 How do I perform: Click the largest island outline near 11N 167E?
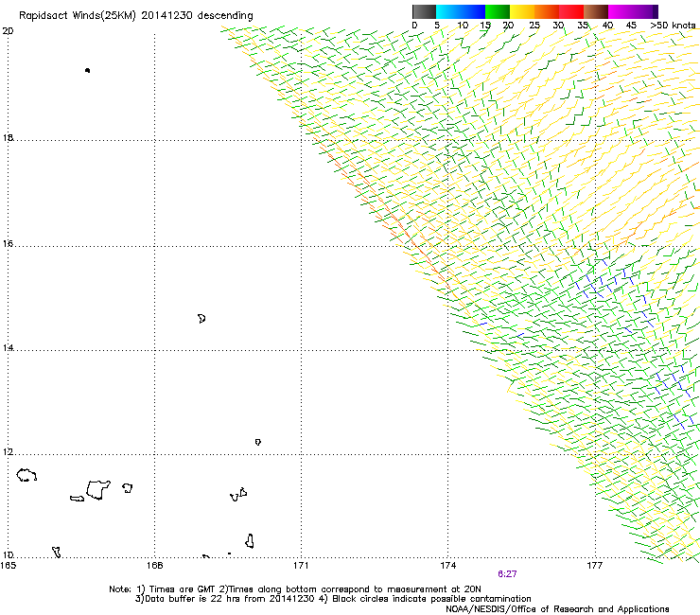(98, 490)
